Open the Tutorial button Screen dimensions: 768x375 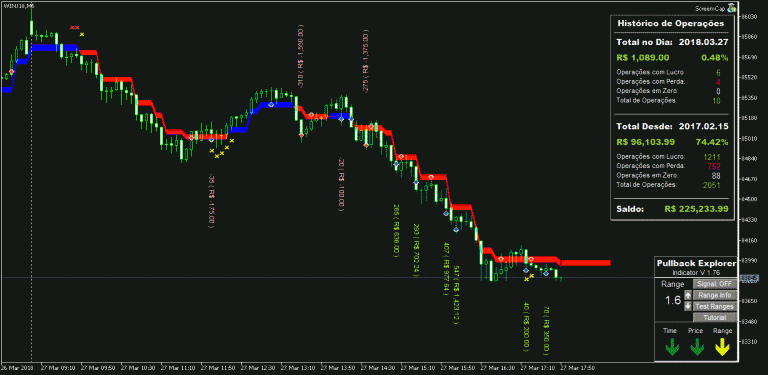click(x=715, y=318)
